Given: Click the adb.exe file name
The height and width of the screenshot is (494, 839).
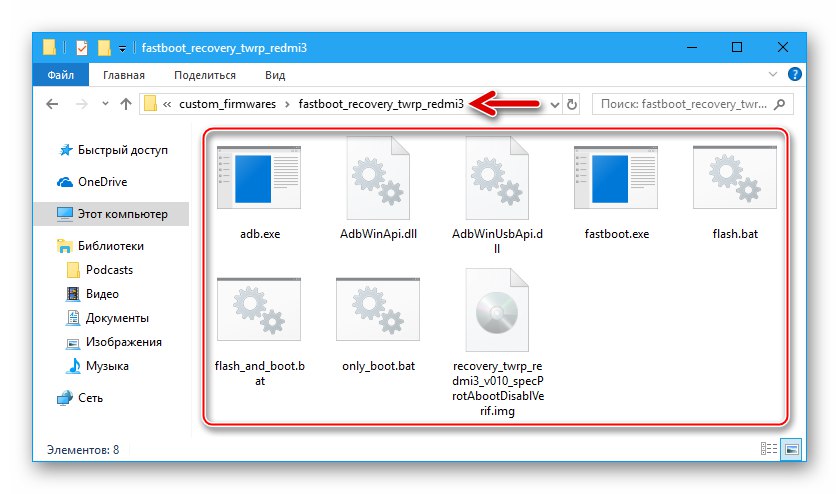Looking at the screenshot, I should point(260,234).
